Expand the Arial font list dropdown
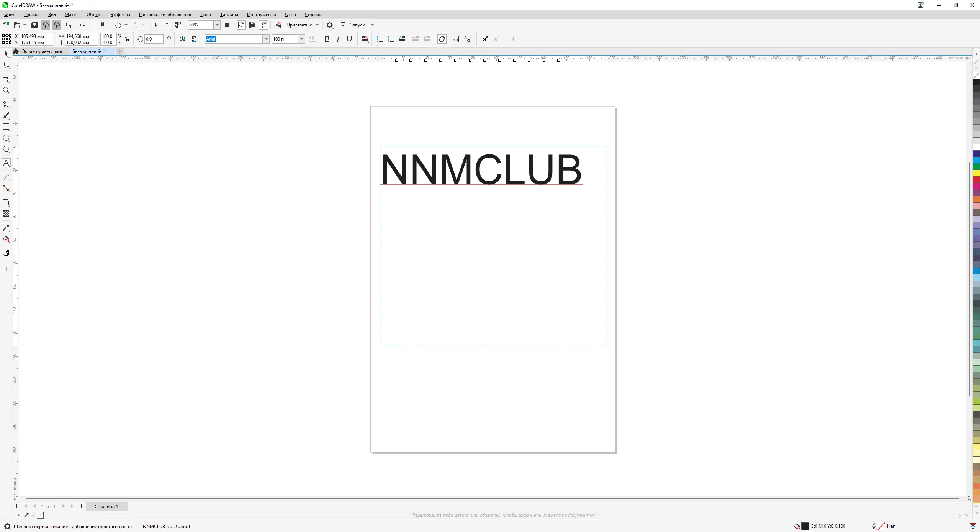The height and width of the screenshot is (532, 980). pos(266,39)
